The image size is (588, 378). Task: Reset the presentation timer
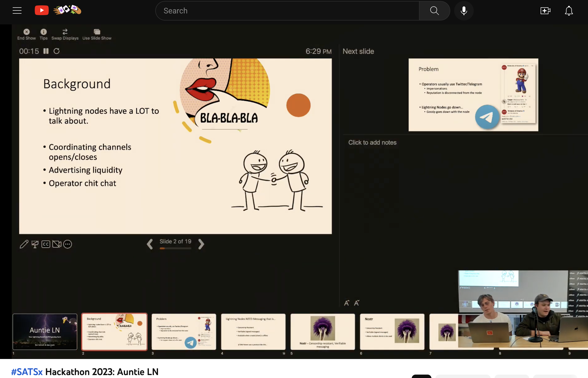coord(56,51)
